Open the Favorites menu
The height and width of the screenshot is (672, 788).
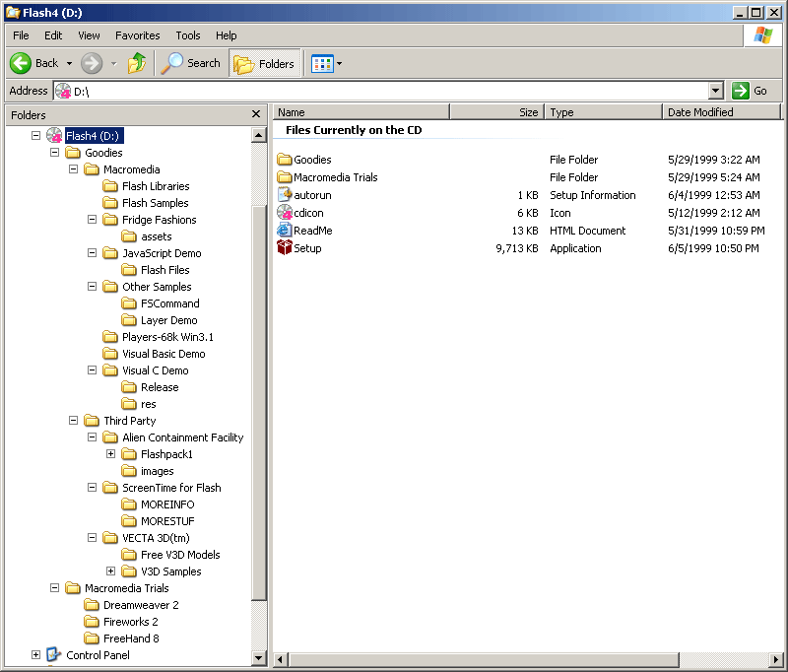click(138, 35)
